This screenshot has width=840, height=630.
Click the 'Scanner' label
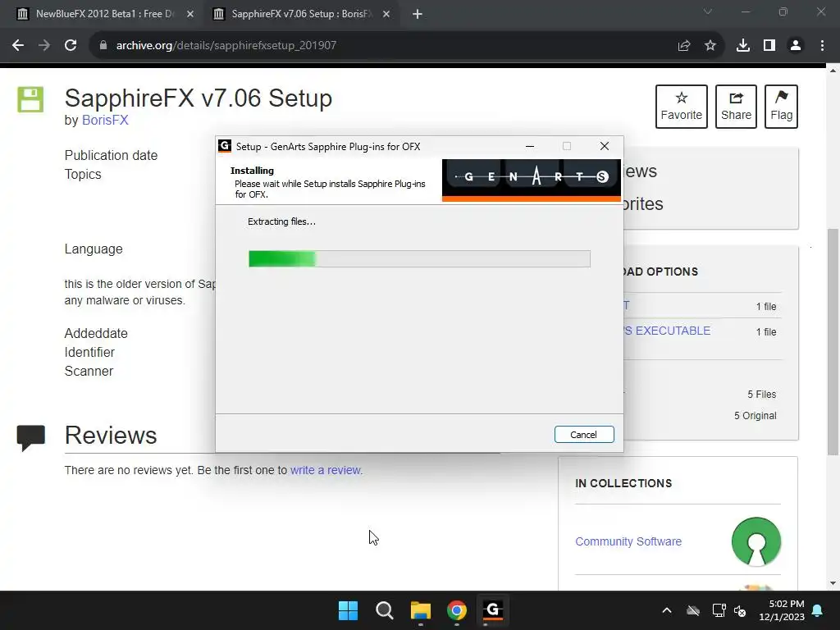coord(89,372)
